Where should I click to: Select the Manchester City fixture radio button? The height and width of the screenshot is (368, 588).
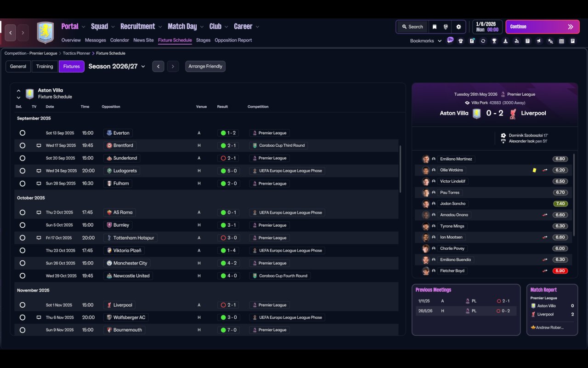coord(23,263)
